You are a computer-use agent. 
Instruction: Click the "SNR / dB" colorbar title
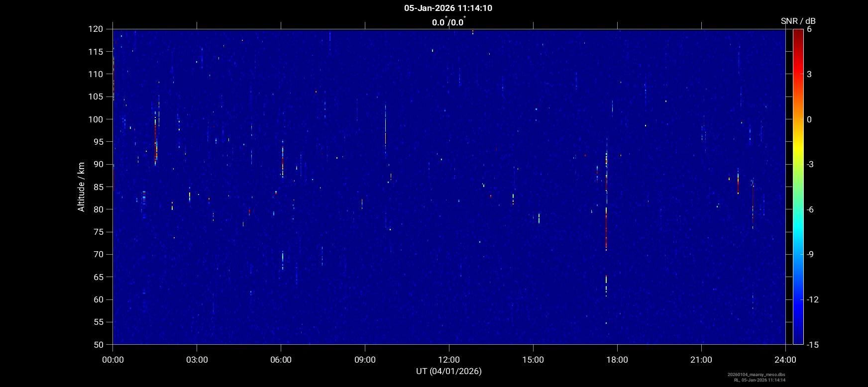coord(798,21)
